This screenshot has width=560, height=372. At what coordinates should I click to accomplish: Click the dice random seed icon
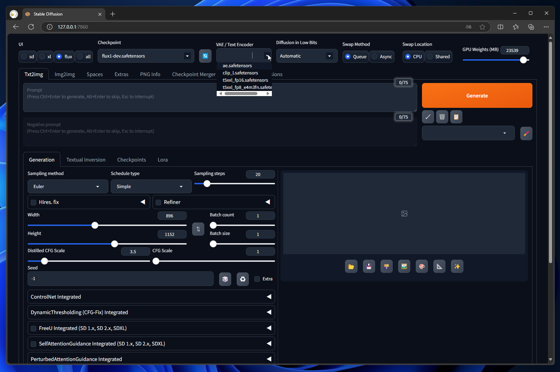[225, 279]
